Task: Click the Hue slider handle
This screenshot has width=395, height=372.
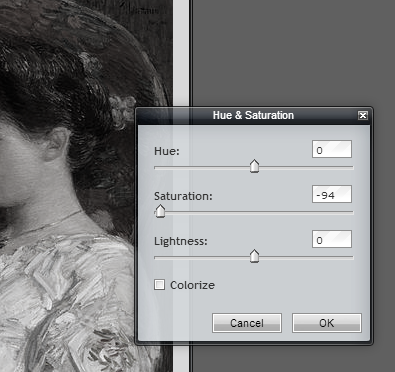Action: coord(254,166)
